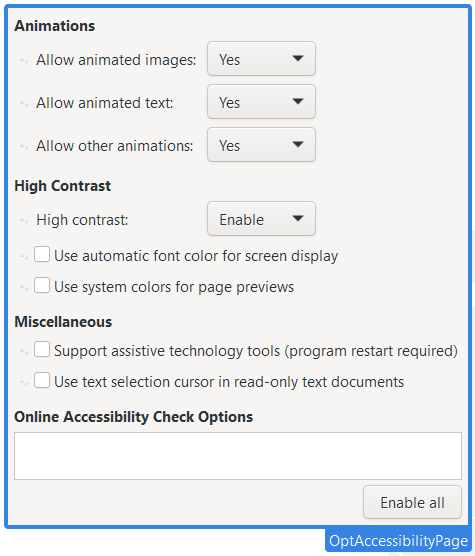475x556 pixels.
Task: Click the lock indicator beside automatic font color option
Action: coord(24,256)
